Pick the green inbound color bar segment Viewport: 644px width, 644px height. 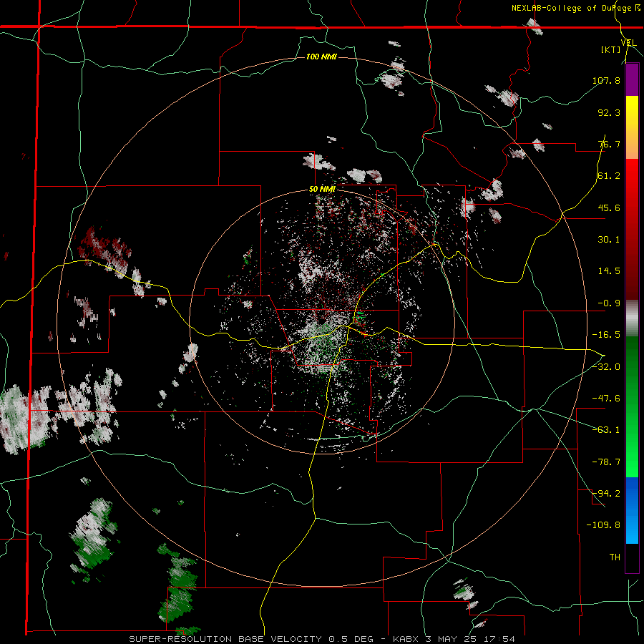click(632, 406)
